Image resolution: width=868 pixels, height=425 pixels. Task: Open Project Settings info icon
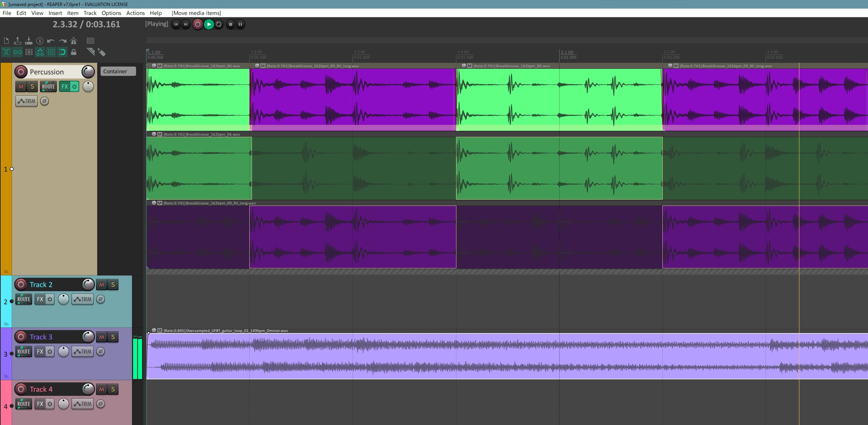coord(40,41)
